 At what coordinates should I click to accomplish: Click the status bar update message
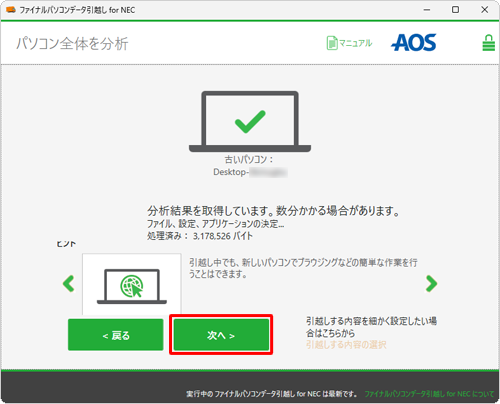click(x=272, y=394)
